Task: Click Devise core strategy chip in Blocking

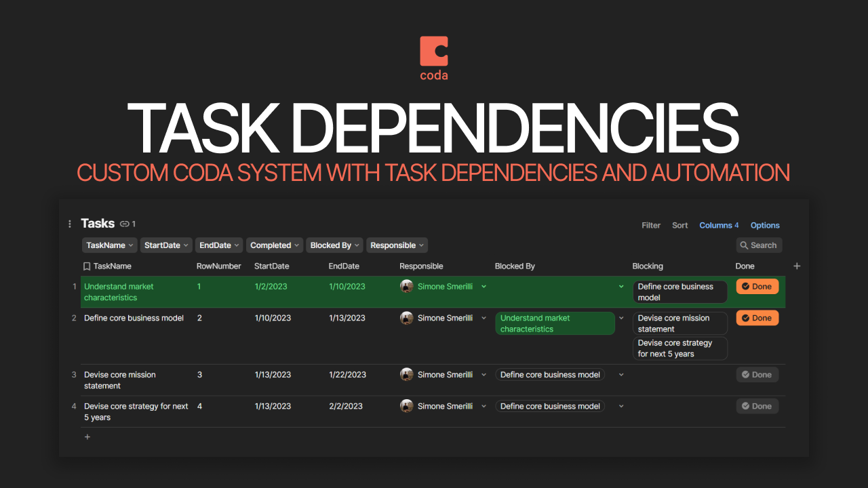Action: [x=679, y=348]
